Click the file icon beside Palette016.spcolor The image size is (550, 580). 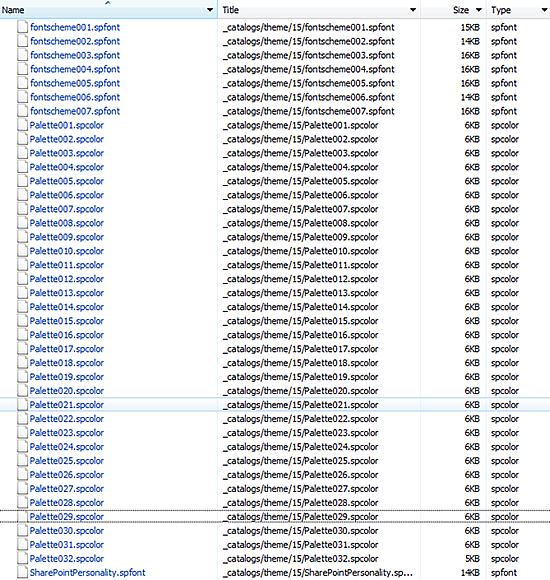click(22, 335)
